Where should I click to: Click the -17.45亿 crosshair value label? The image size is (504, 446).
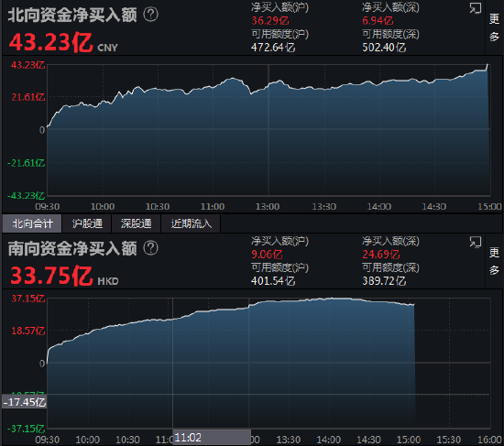tap(25, 402)
